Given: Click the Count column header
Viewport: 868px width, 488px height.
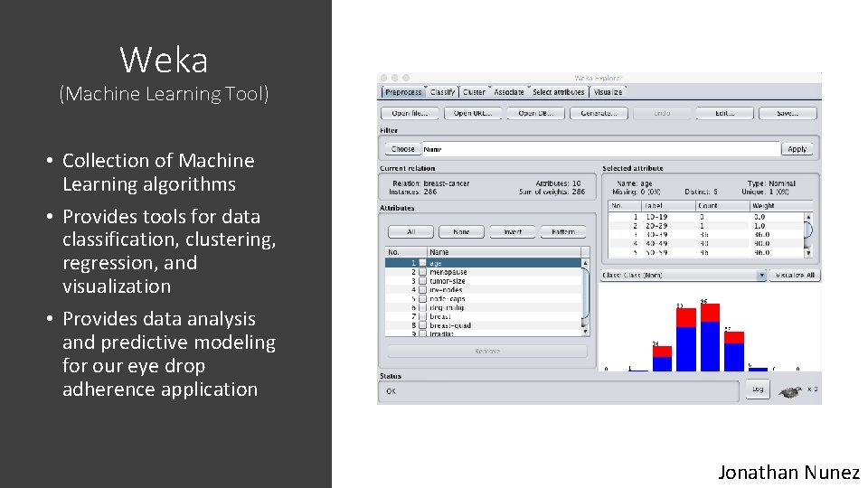Looking at the screenshot, I should tap(722, 206).
